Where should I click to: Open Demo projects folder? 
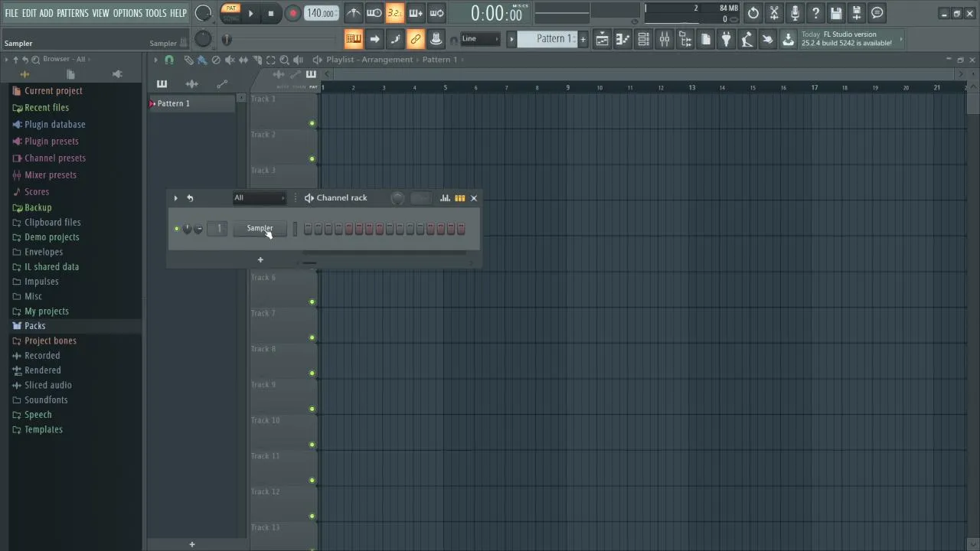click(x=51, y=237)
